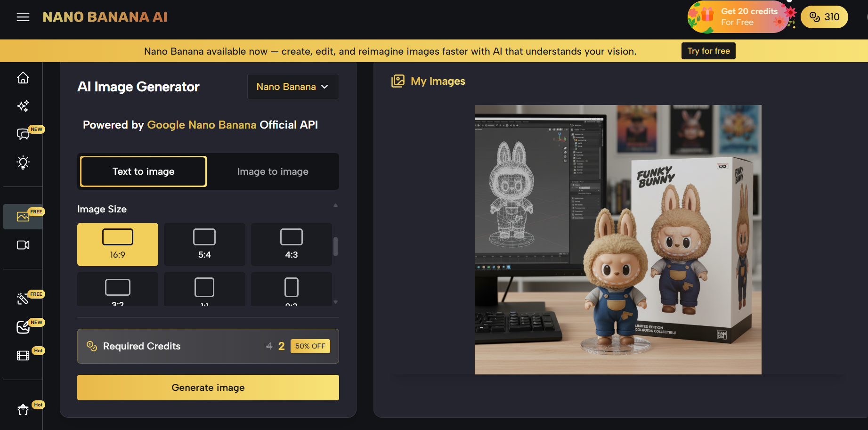Stay on the Text to image tab
The width and height of the screenshot is (868, 430).
[x=143, y=171]
